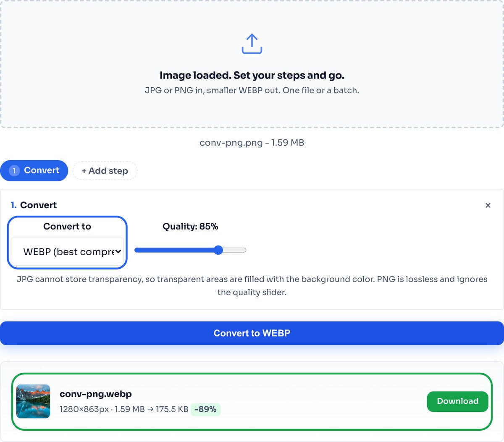Click the chevron arrow of the format dropdown
The width and height of the screenshot is (504, 442).
point(118,251)
